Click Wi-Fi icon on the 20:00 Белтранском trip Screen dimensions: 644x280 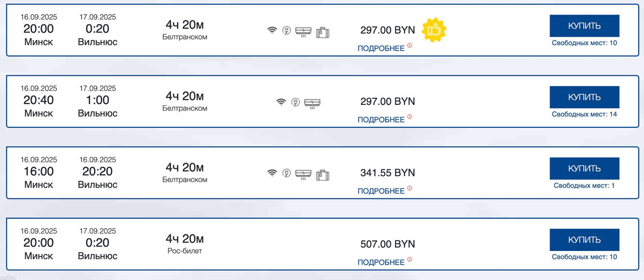(272, 30)
